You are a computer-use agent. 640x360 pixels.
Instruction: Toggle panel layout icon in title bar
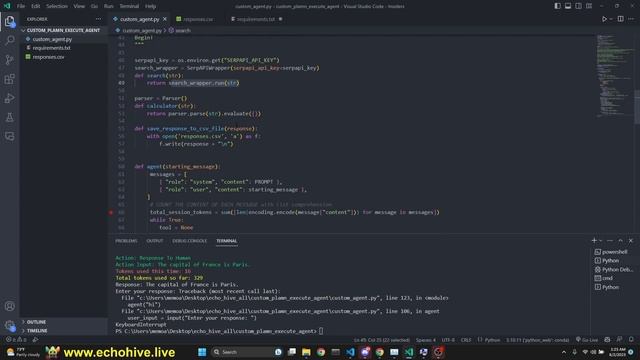[x=568, y=6]
